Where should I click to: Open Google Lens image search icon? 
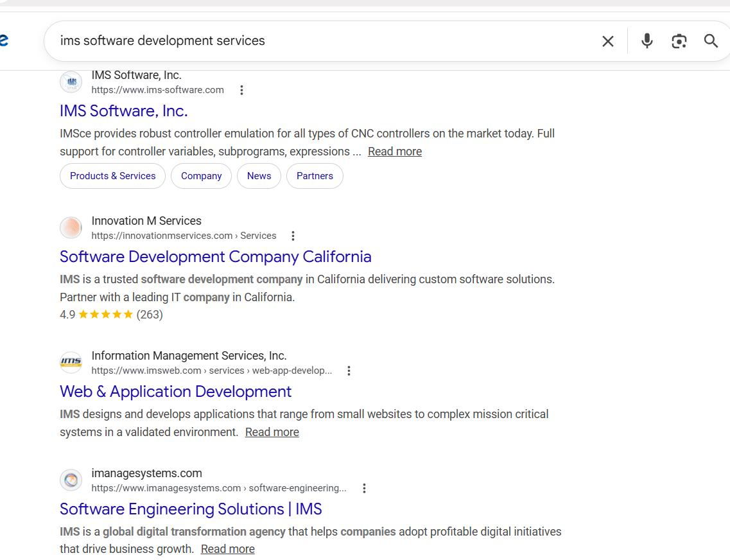[679, 41]
